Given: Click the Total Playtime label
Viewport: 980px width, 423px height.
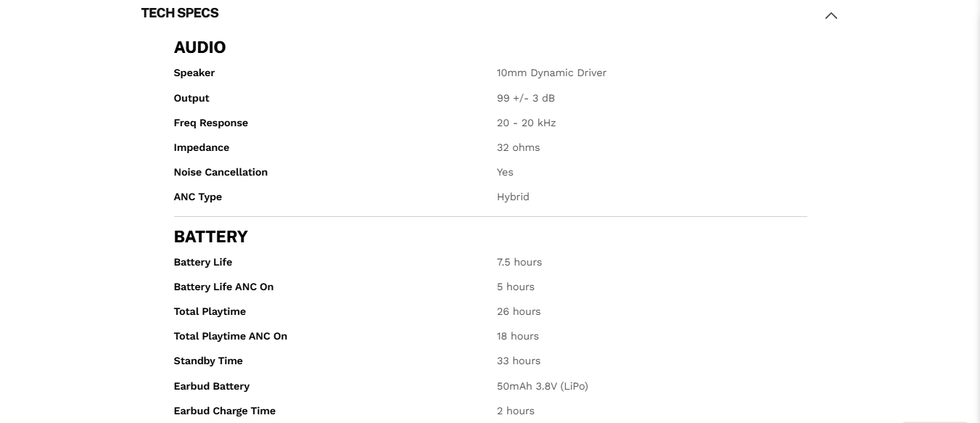Looking at the screenshot, I should [x=210, y=311].
